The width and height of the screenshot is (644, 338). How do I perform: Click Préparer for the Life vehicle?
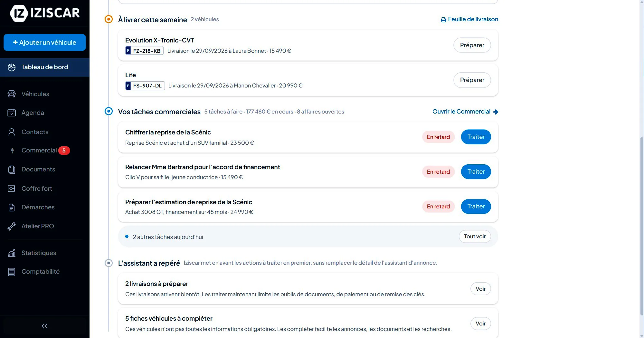(x=472, y=80)
